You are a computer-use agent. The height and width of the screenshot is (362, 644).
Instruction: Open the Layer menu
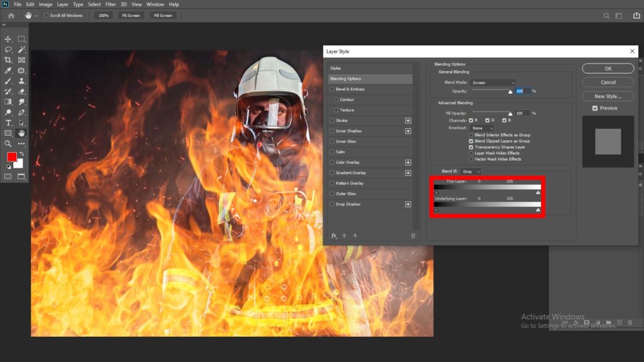pyautogui.click(x=62, y=4)
